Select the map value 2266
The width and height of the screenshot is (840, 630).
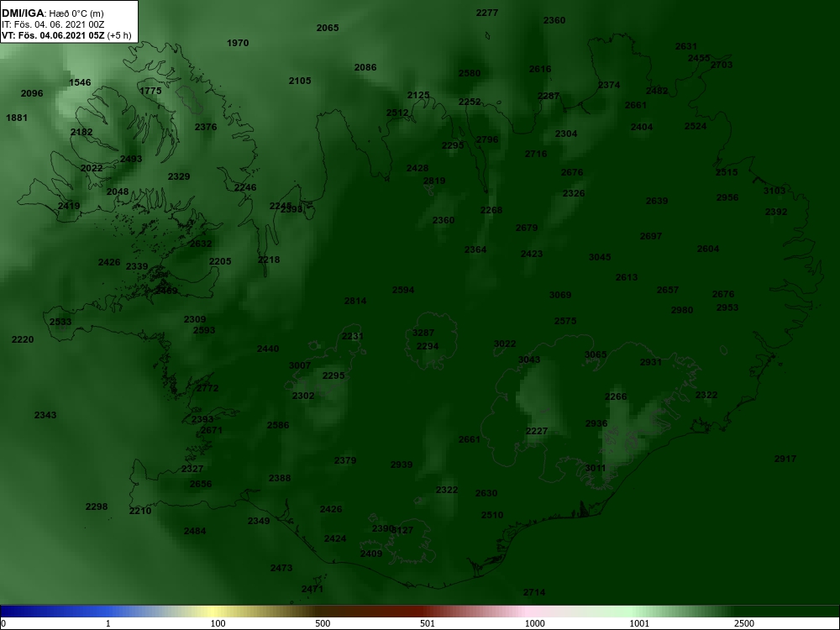[616, 397]
